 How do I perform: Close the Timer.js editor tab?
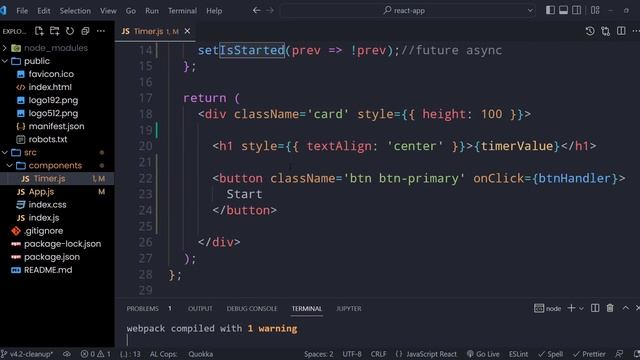(x=187, y=31)
